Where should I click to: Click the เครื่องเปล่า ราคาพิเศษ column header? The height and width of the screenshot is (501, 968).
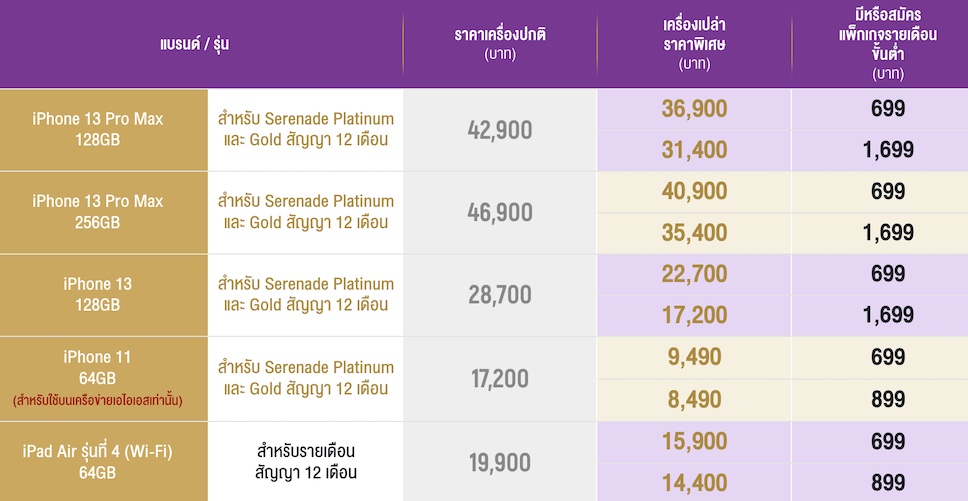pyautogui.click(x=694, y=44)
